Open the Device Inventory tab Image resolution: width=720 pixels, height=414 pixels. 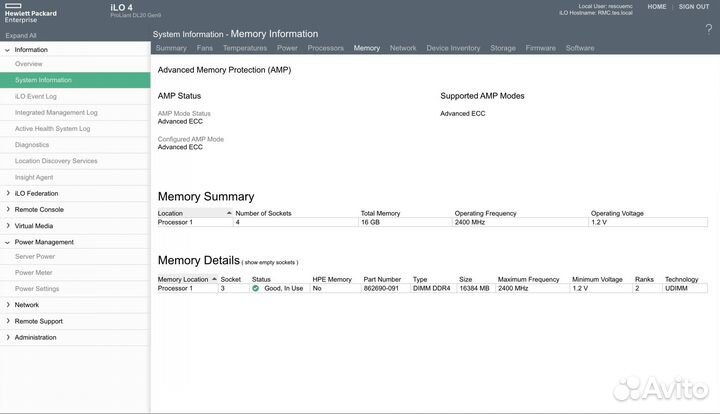pos(453,48)
